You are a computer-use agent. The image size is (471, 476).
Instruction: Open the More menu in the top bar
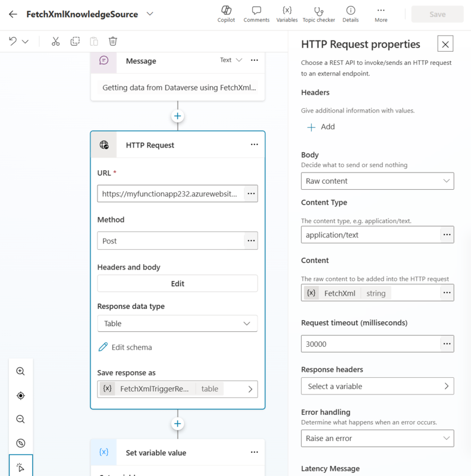tap(381, 14)
